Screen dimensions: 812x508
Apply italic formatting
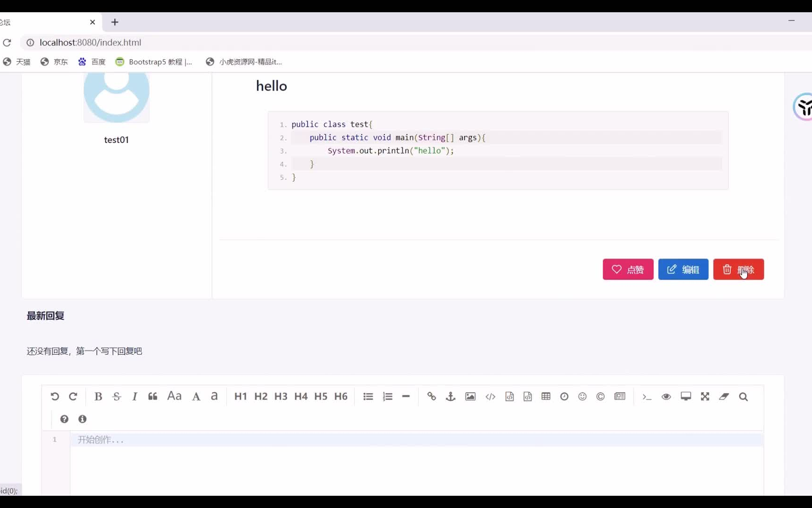coord(134,397)
